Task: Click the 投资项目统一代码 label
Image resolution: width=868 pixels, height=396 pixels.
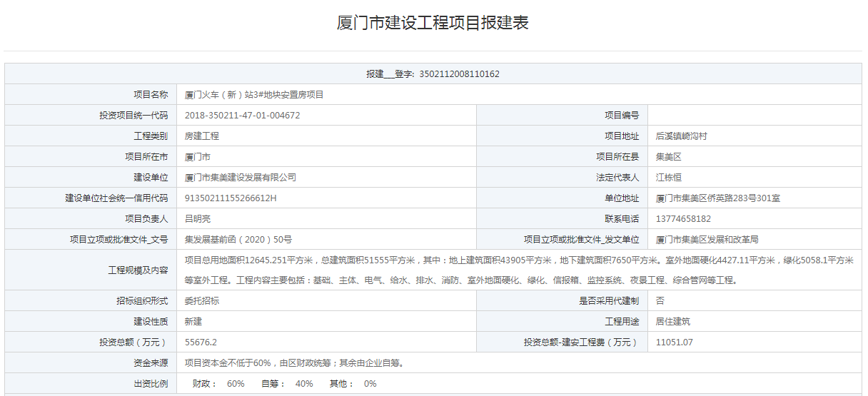Action: coord(133,116)
